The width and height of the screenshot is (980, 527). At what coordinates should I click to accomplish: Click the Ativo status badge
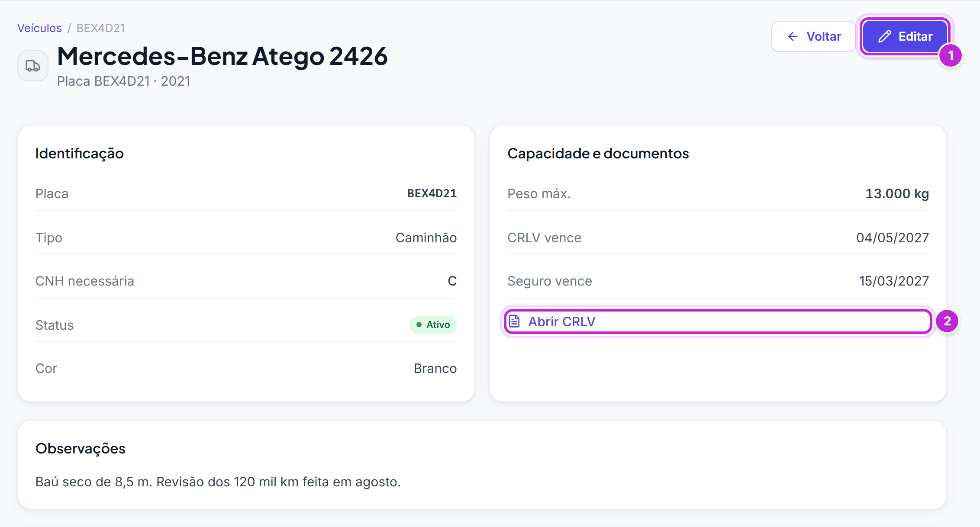[x=433, y=325]
